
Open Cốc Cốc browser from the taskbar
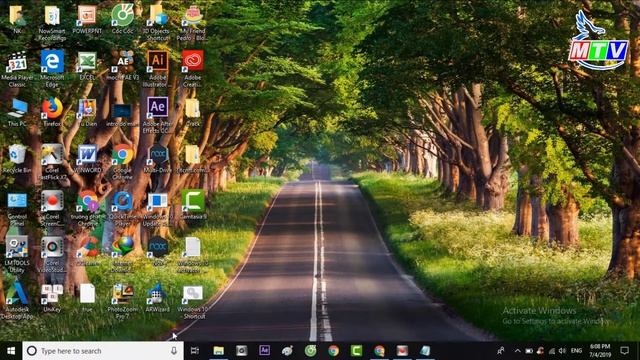click(311, 351)
